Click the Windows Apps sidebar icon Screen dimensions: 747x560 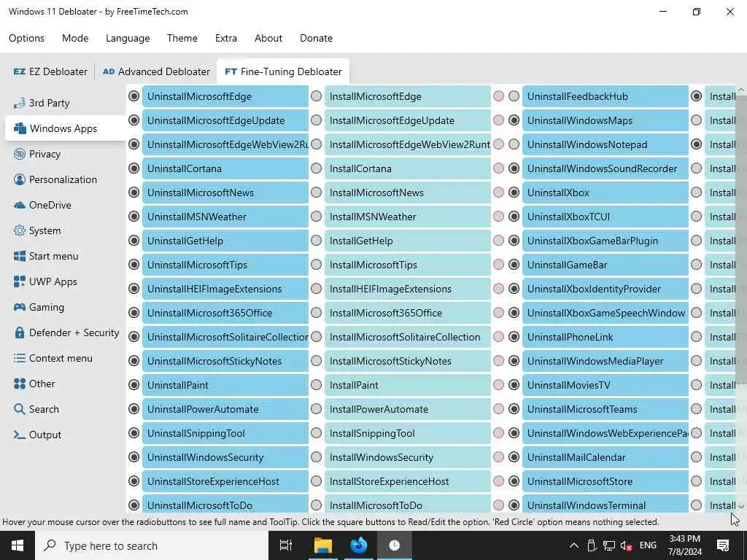point(20,128)
